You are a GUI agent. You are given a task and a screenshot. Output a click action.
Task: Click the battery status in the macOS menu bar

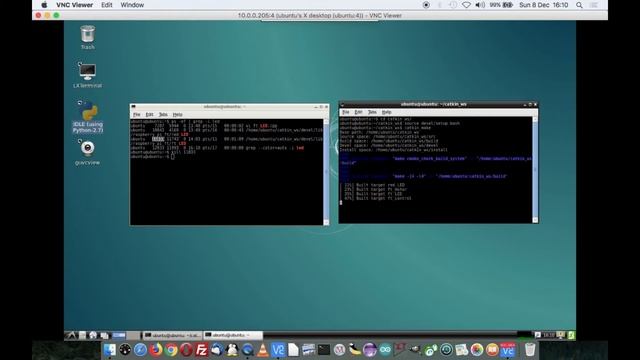point(501,5)
